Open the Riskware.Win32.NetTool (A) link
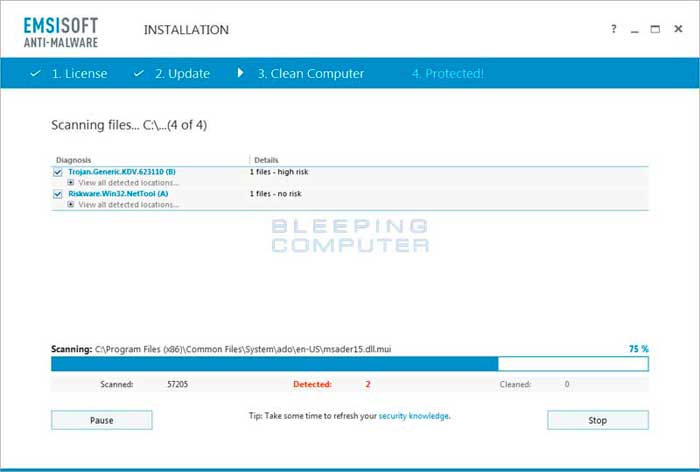 (x=118, y=194)
